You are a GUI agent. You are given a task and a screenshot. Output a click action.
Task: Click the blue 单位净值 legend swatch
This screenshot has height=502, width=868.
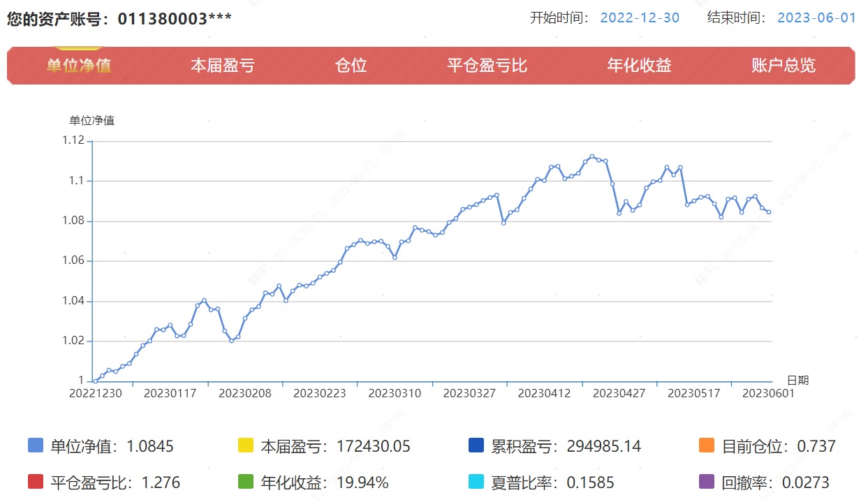(x=36, y=445)
